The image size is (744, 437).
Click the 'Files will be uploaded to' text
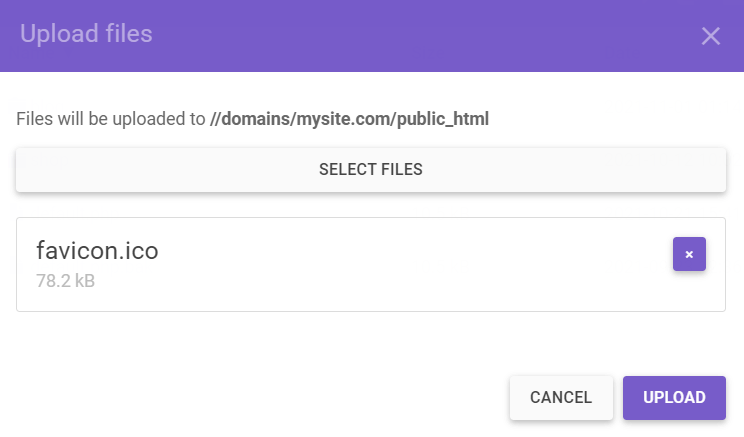coord(110,120)
